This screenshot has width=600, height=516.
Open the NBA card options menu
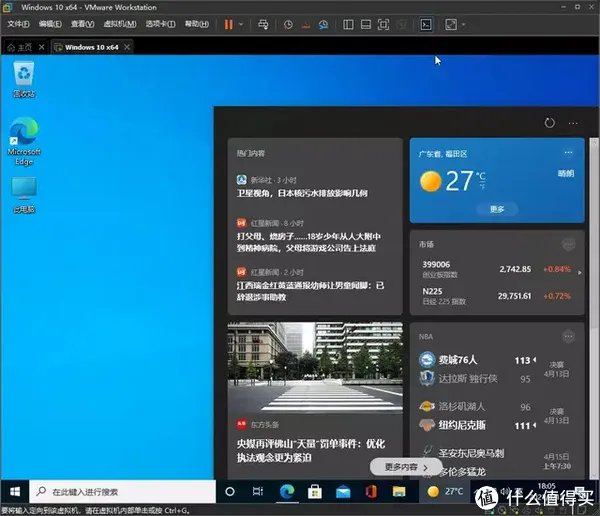(x=568, y=336)
